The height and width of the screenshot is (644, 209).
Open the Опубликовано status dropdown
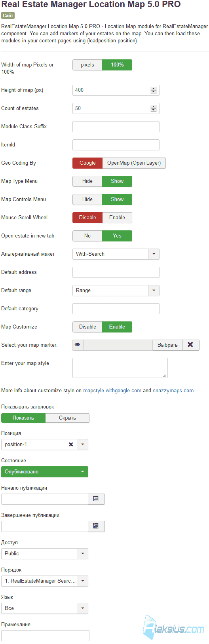click(45, 472)
